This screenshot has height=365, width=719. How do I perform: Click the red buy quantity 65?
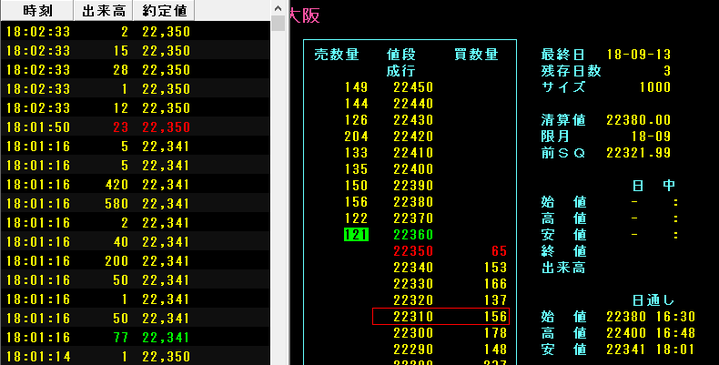499,251
